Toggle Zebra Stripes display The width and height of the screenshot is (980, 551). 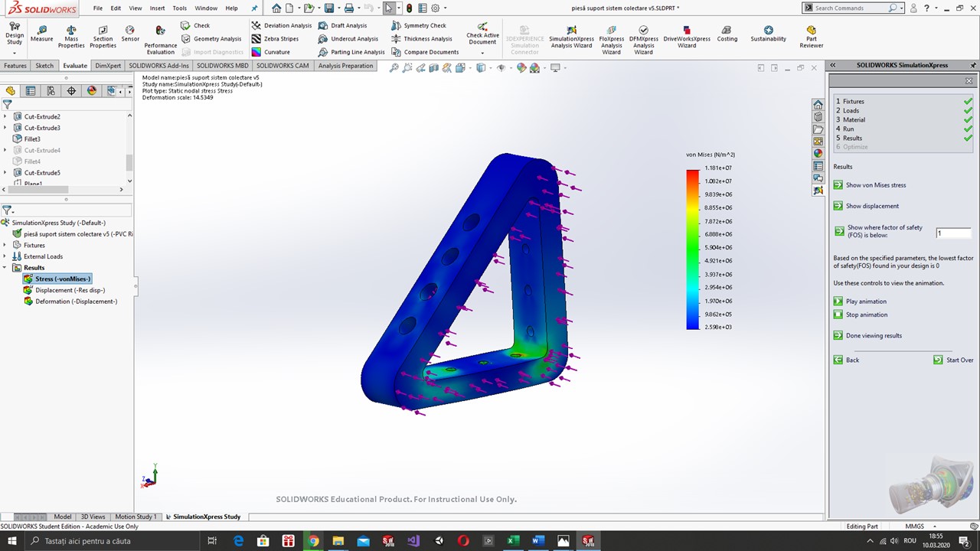pyautogui.click(x=275, y=39)
